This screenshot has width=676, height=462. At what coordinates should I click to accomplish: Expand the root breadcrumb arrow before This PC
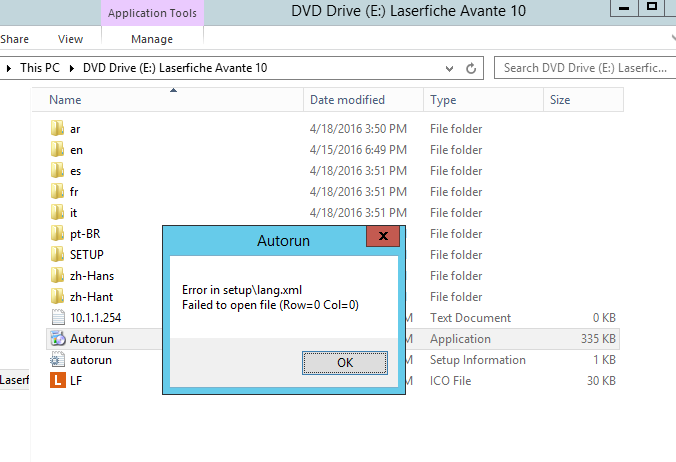[9, 68]
